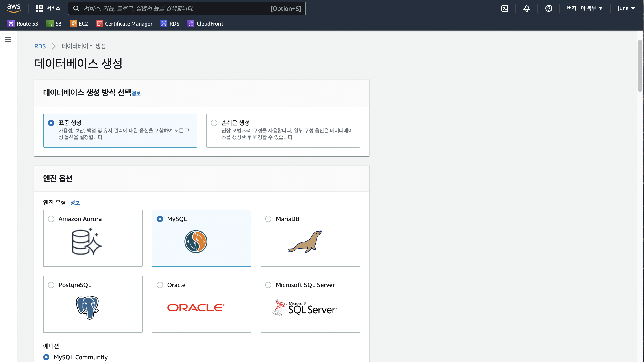Open the june account dropdown
Image resolution: width=644 pixels, height=362 pixels.
(x=626, y=8)
